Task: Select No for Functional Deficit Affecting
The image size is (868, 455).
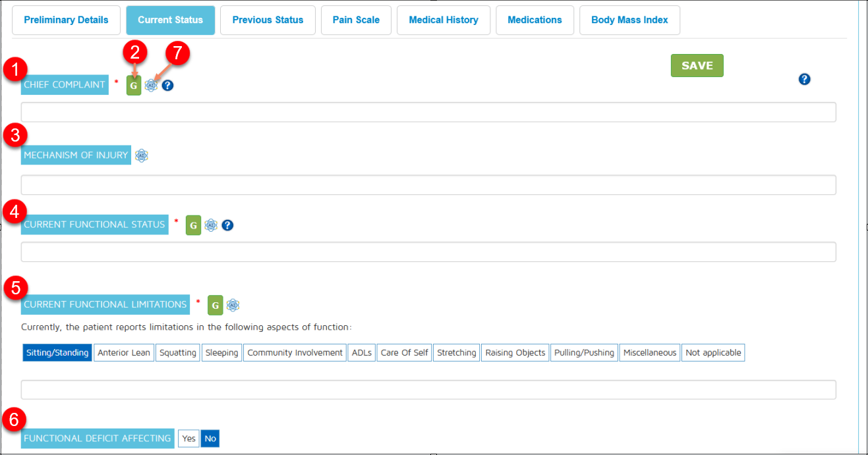Action: (210, 439)
